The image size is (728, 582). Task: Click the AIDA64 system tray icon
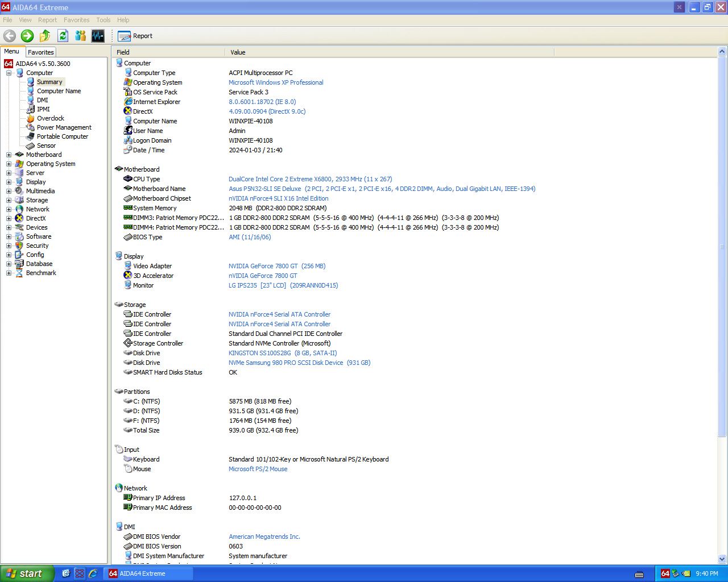(665, 573)
